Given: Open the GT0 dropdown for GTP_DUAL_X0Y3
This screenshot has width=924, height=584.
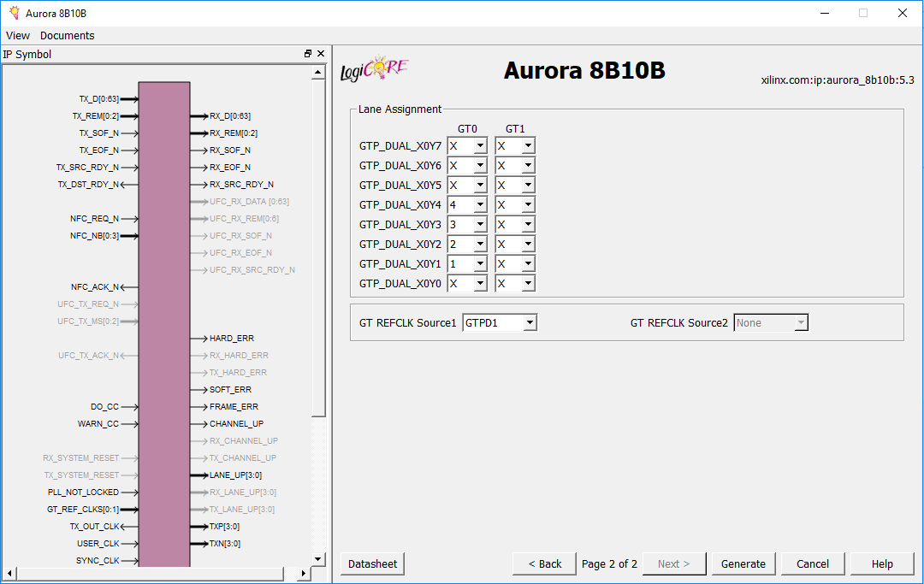Looking at the screenshot, I should tap(481, 224).
